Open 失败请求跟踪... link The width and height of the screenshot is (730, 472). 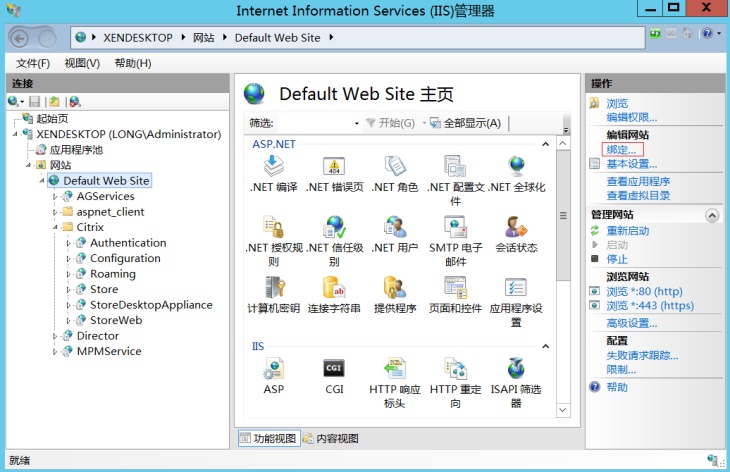(x=642, y=356)
